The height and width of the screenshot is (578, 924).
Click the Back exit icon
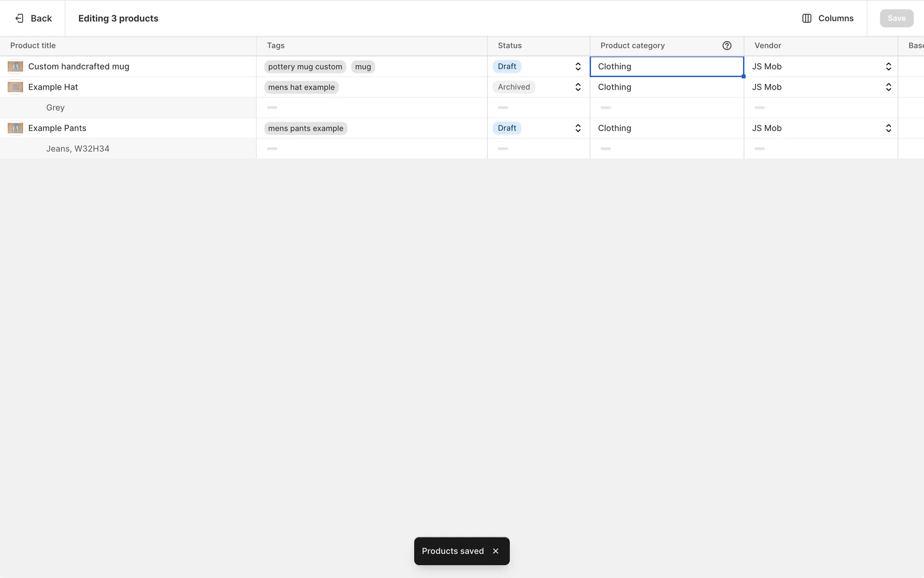(x=19, y=18)
